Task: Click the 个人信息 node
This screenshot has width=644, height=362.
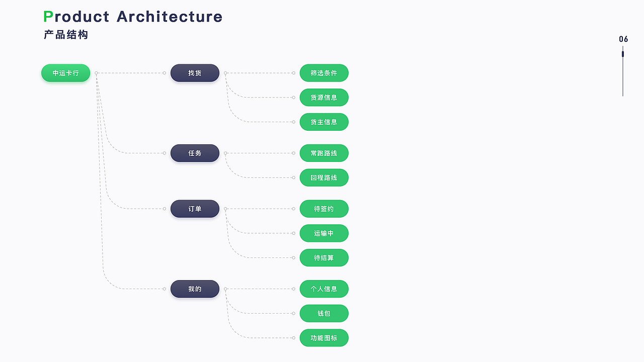Action: pyautogui.click(x=324, y=289)
